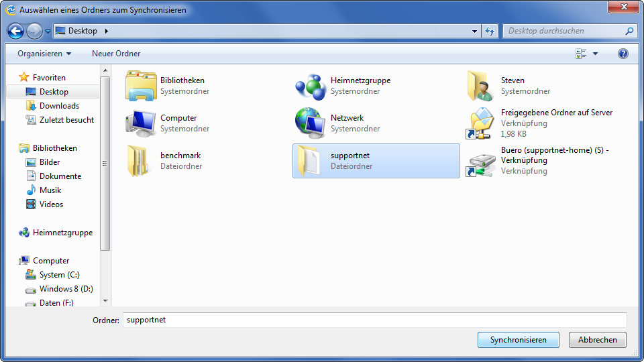
Task: Open Downloads in the sidebar
Action: point(59,106)
